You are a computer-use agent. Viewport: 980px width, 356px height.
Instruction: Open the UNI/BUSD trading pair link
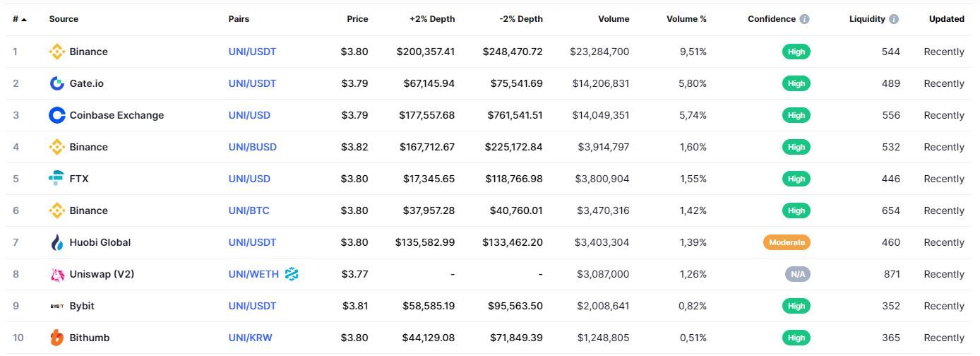coord(252,147)
